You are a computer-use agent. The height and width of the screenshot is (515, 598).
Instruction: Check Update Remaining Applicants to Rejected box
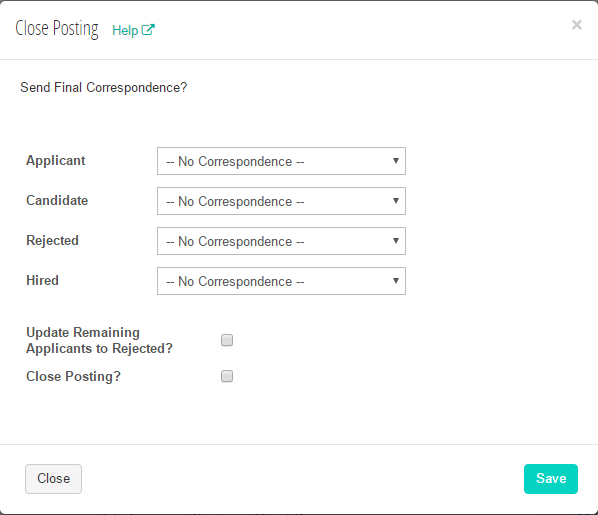point(227,340)
